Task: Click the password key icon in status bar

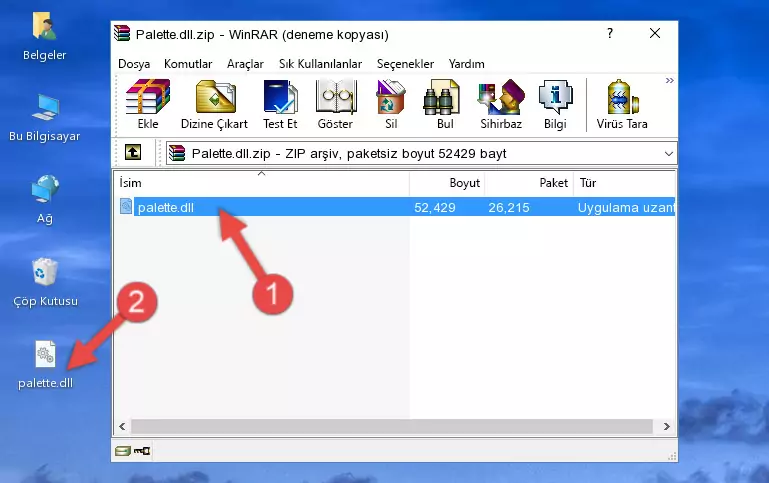Action: [142, 451]
